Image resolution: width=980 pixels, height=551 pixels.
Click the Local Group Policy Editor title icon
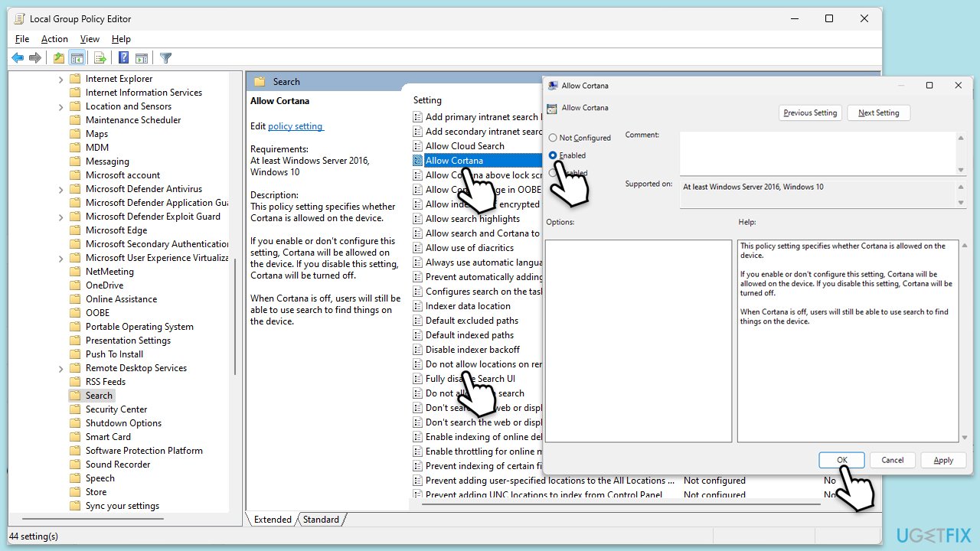(18, 18)
